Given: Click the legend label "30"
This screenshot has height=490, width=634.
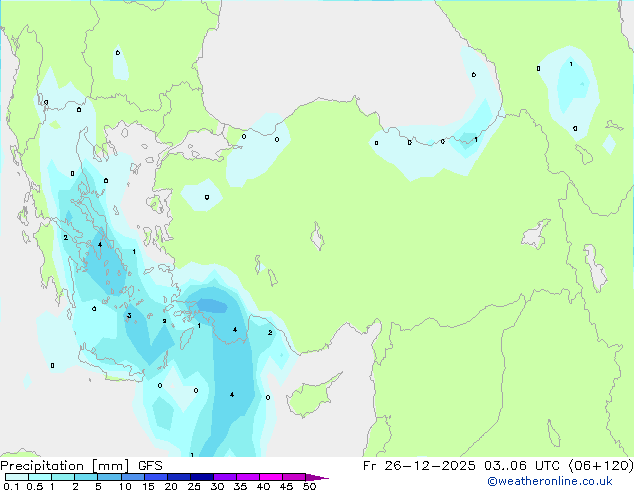Looking at the screenshot, I should (x=217, y=486).
